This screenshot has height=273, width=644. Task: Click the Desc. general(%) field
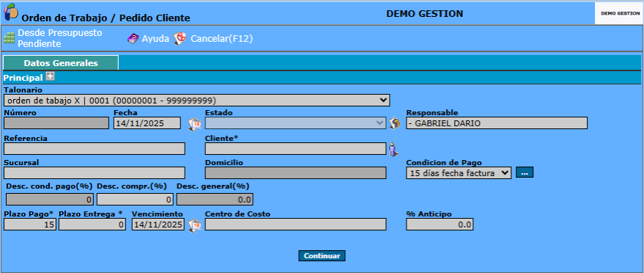point(215,200)
